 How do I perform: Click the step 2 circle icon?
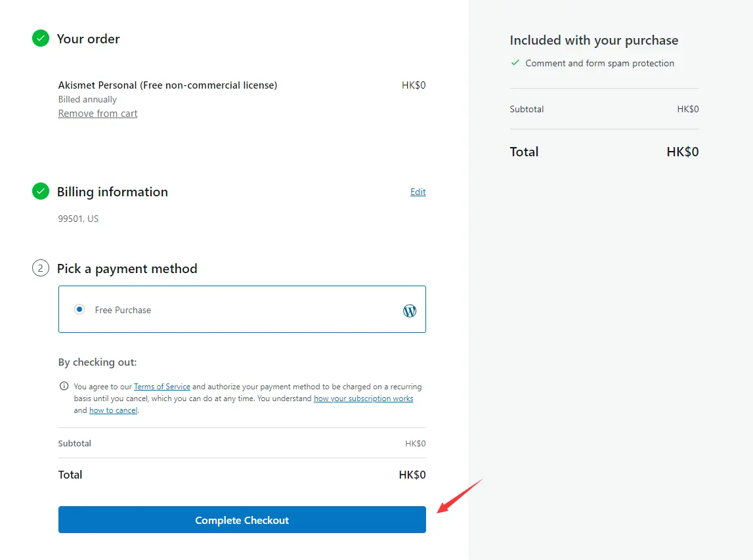pos(40,268)
